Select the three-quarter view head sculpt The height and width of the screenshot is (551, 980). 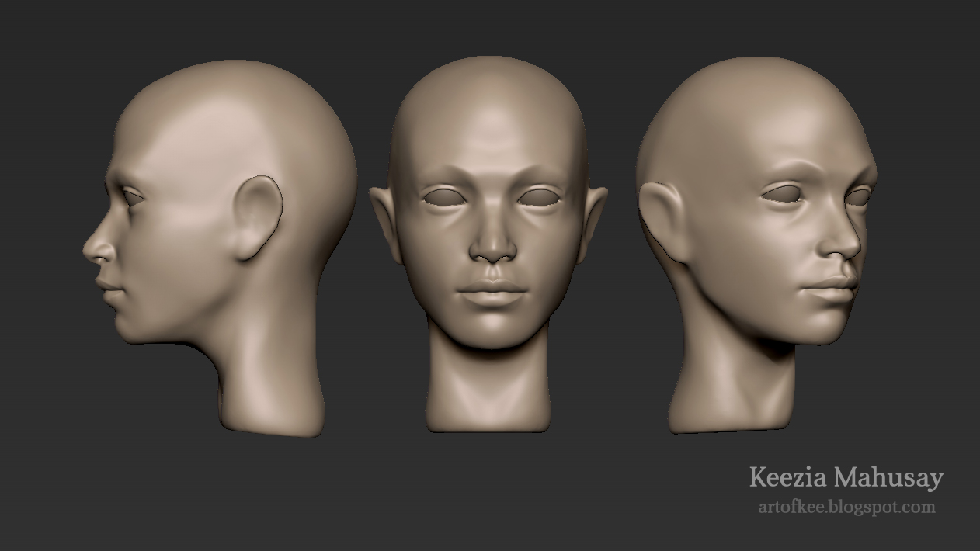756,244
